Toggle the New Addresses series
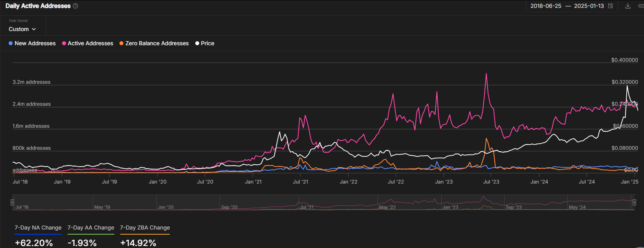The height and width of the screenshot is (248, 644). pyautogui.click(x=32, y=43)
